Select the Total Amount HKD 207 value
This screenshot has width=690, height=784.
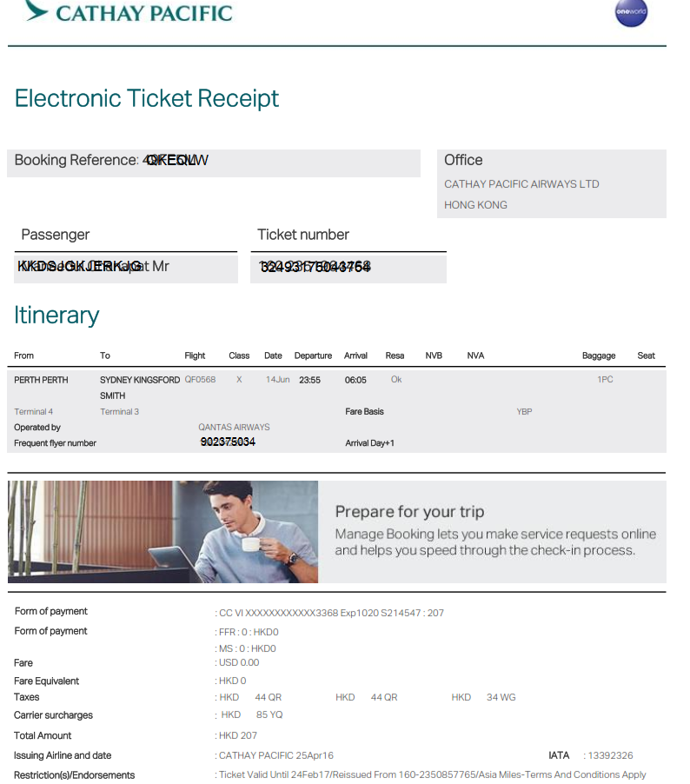[x=238, y=735]
